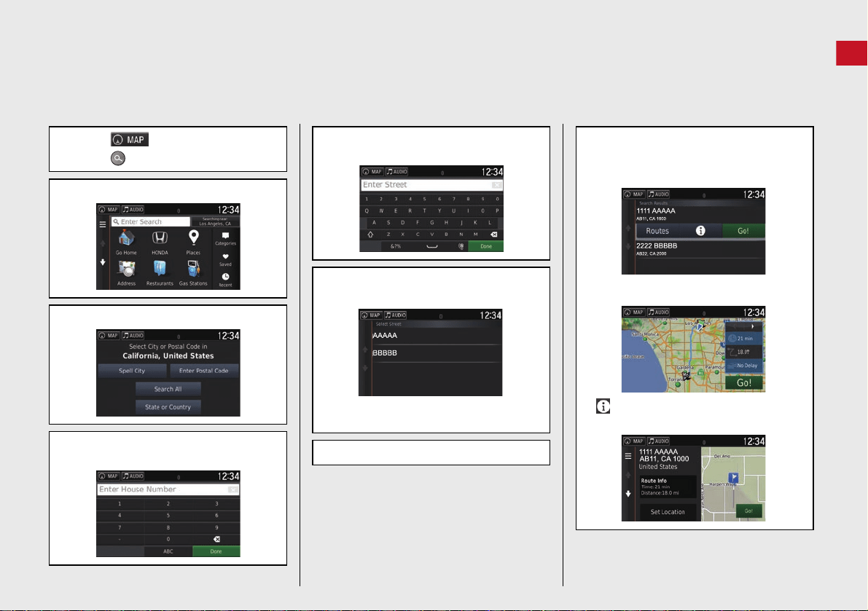Click the Set Location button

click(668, 512)
